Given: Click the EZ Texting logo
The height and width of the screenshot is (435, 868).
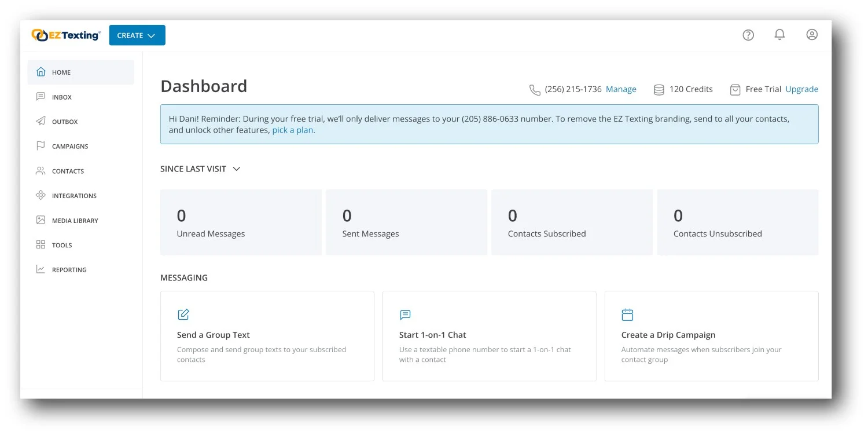Looking at the screenshot, I should 66,35.
